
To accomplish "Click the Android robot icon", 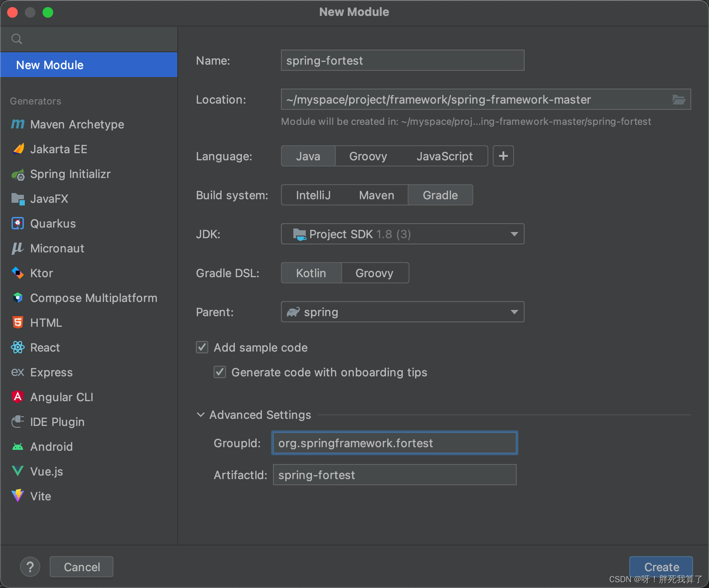I will 18,447.
